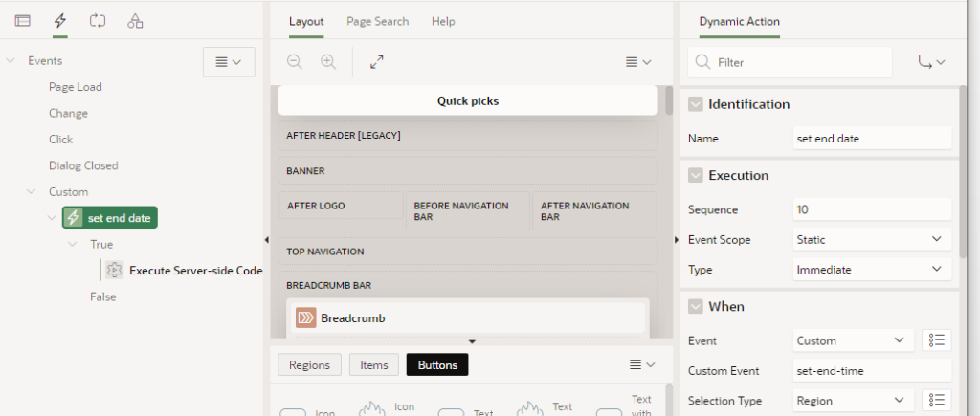Expand the layout to full view
Viewport: 980px width, 416px height.
[x=377, y=61]
